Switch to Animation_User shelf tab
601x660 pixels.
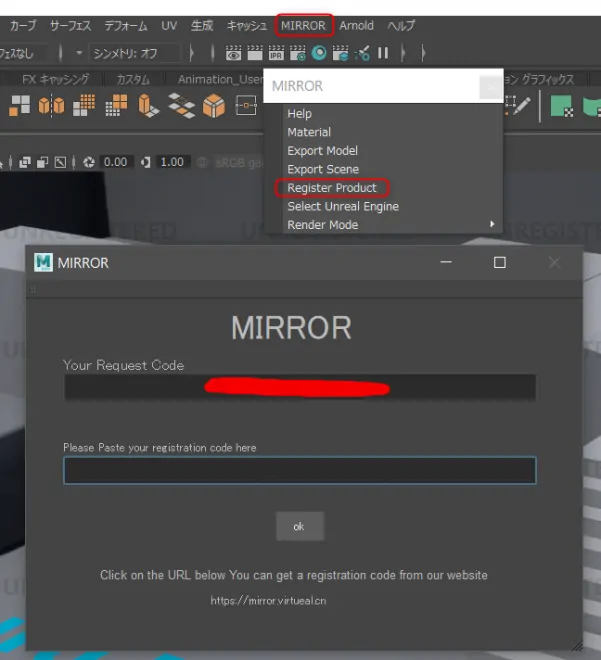point(220,79)
